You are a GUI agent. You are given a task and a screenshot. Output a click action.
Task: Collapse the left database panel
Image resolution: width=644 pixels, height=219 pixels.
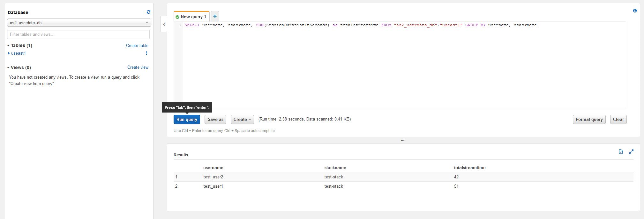point(164,24)
